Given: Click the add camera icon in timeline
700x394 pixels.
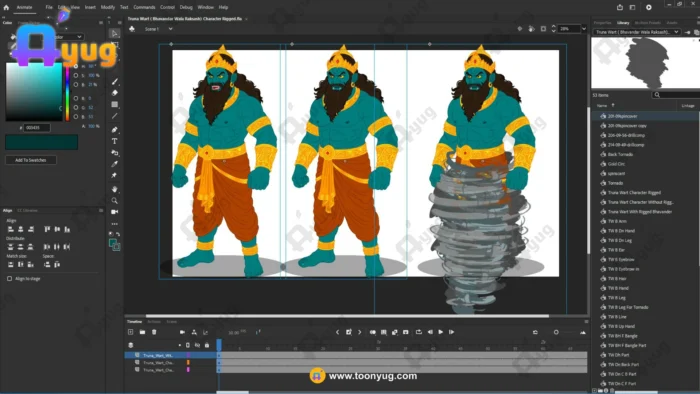Looking at the screenshot, I should pos(182,332).
